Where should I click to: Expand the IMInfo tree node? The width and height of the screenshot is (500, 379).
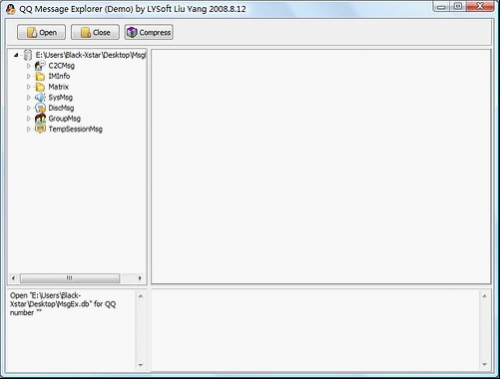pyautogui.click(x=29, y=76)
